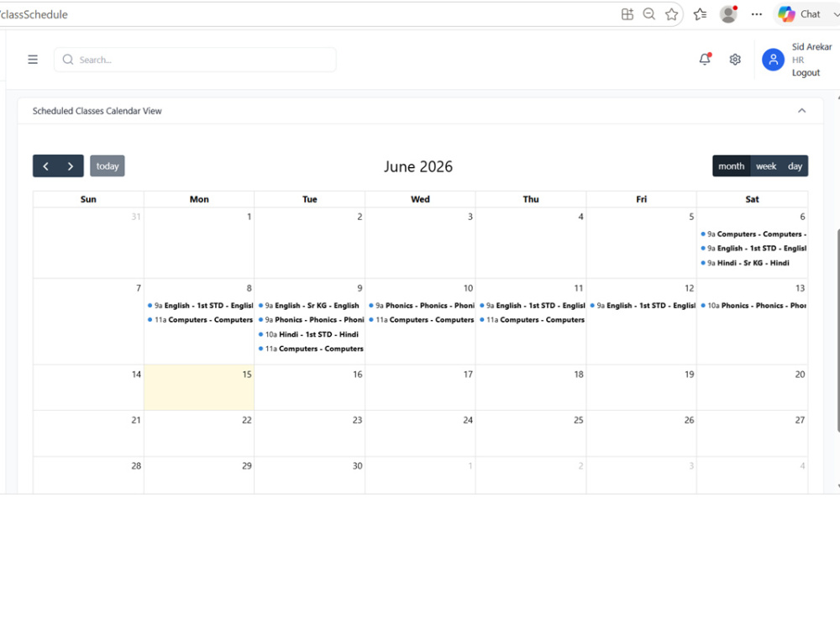Open 11a Computers event on June 8
Image resolution: width=840 pixels, height=630 pixels.
click(200, 320)
